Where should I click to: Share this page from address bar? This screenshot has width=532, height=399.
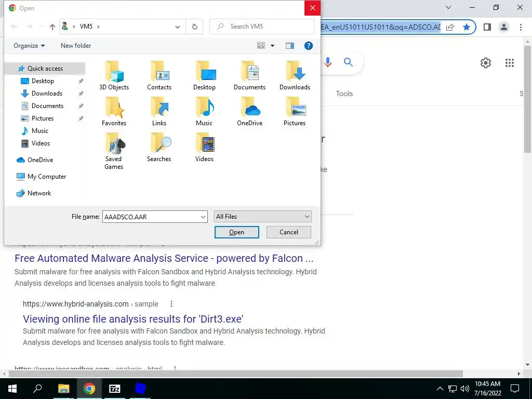[x=450, y=27]
